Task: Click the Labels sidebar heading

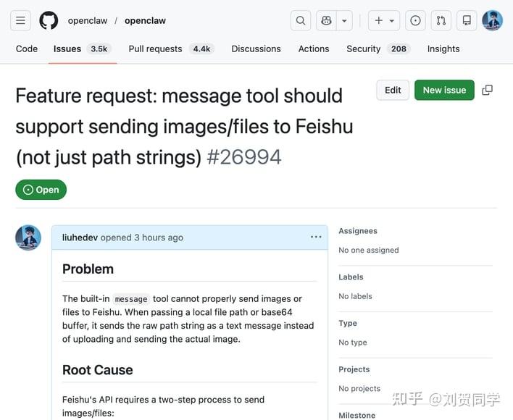Action: pyautogui.click(x=351, y=277)
